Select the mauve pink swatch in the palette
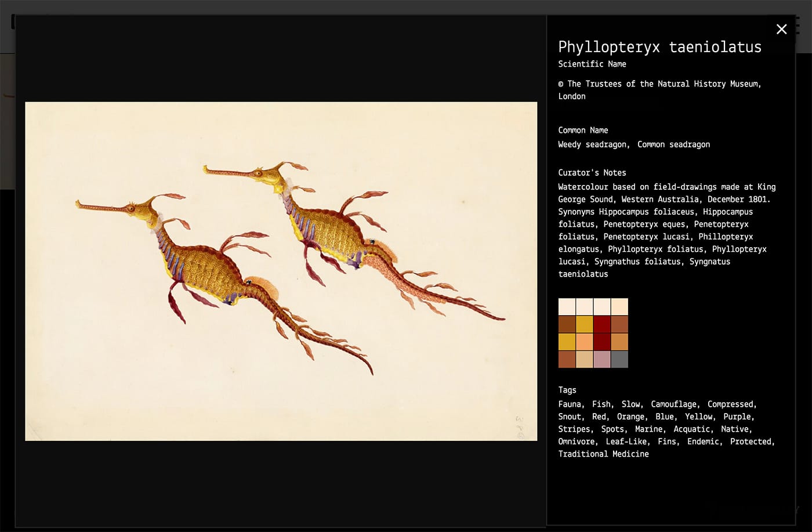 (x=603, y=360)
